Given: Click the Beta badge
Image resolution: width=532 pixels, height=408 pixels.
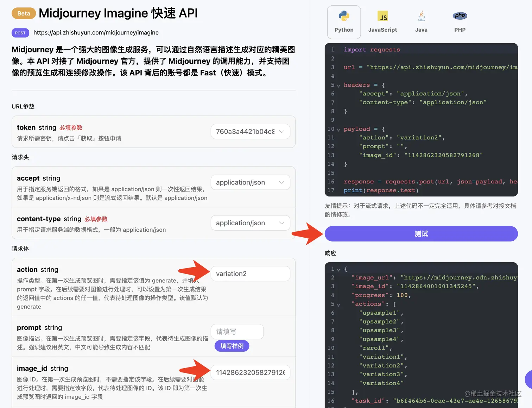Looking at the screenshot, I should 24,13.
